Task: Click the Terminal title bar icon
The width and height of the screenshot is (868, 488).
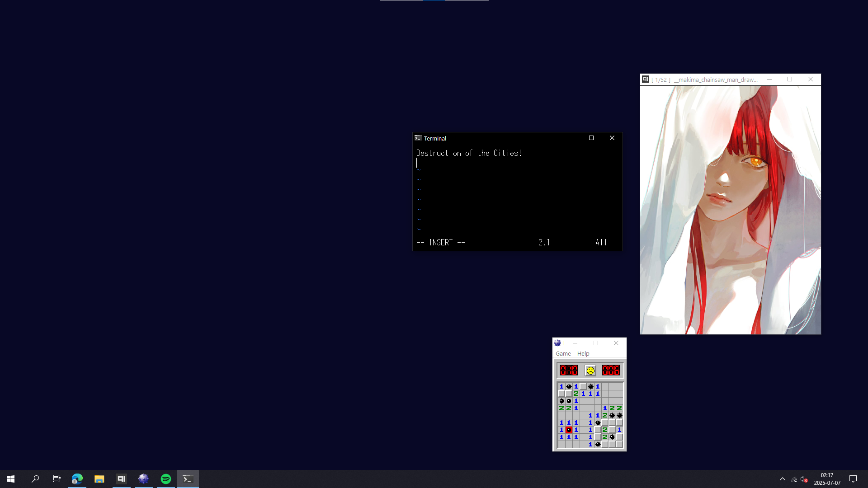Action: click(418, 138)
